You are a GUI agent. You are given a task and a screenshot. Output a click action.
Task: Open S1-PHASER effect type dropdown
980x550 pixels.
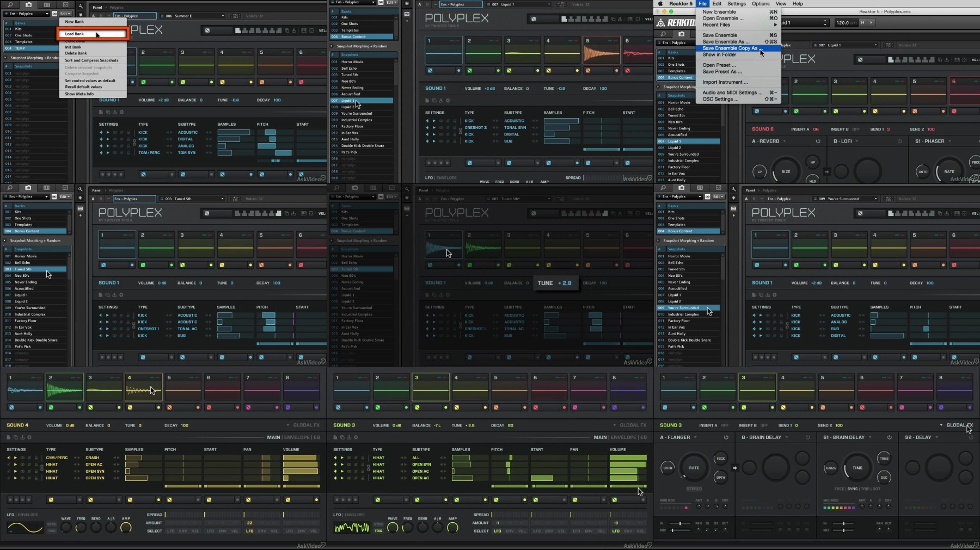click(x=950, y=141)
